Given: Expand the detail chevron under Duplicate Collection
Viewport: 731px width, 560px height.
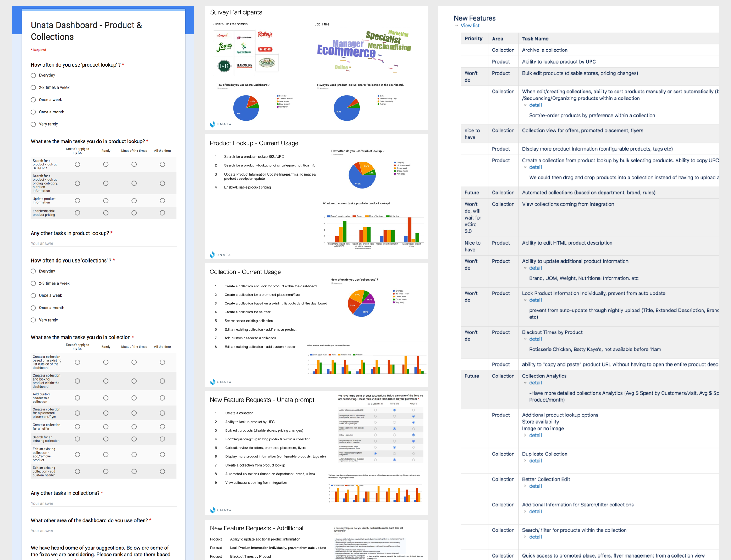Looking at the screenshot, I should (525, 461).
